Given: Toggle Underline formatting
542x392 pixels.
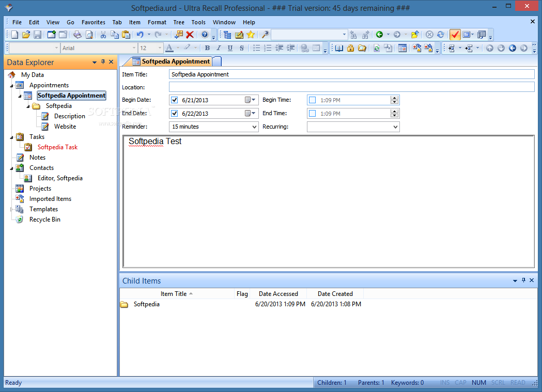Looking at the screenshot, I should (230, 48).
